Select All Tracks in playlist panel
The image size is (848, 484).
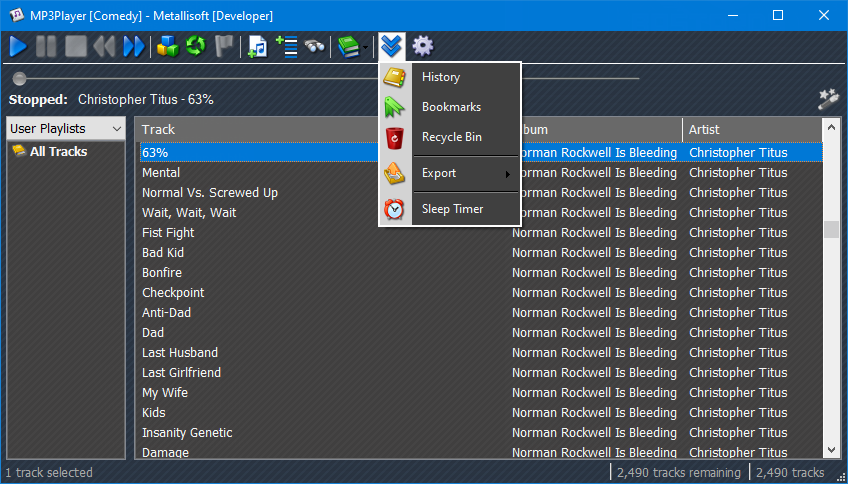58,152
